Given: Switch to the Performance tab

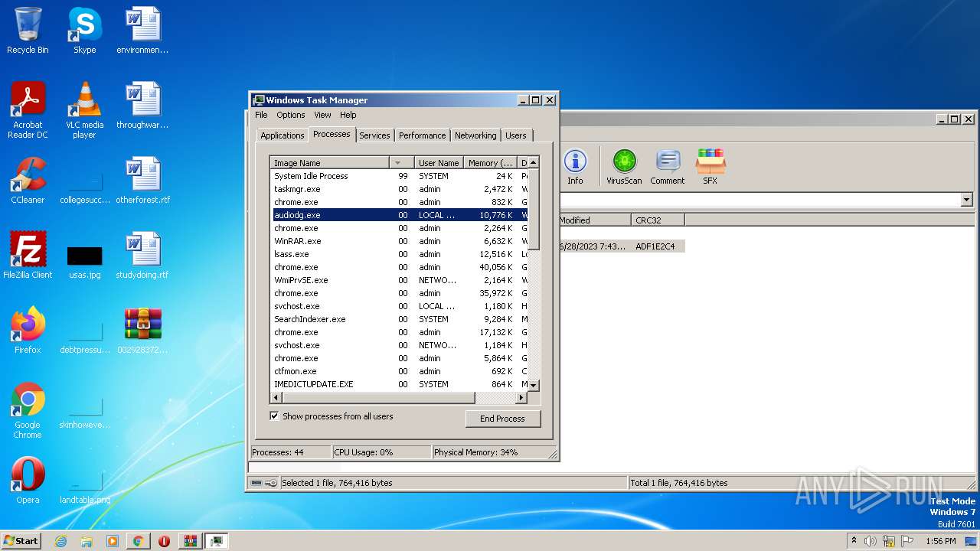Looking at the screenshot, I should (x=422, y=135).
